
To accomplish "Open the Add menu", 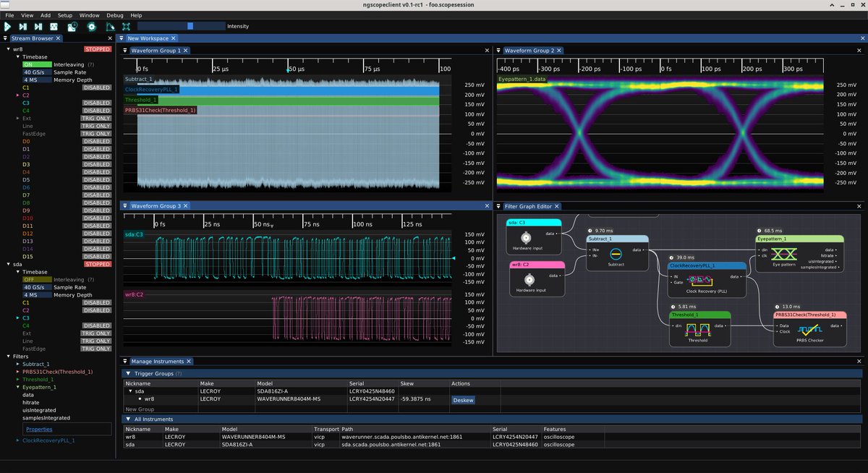I will click(x=46, y=14).
